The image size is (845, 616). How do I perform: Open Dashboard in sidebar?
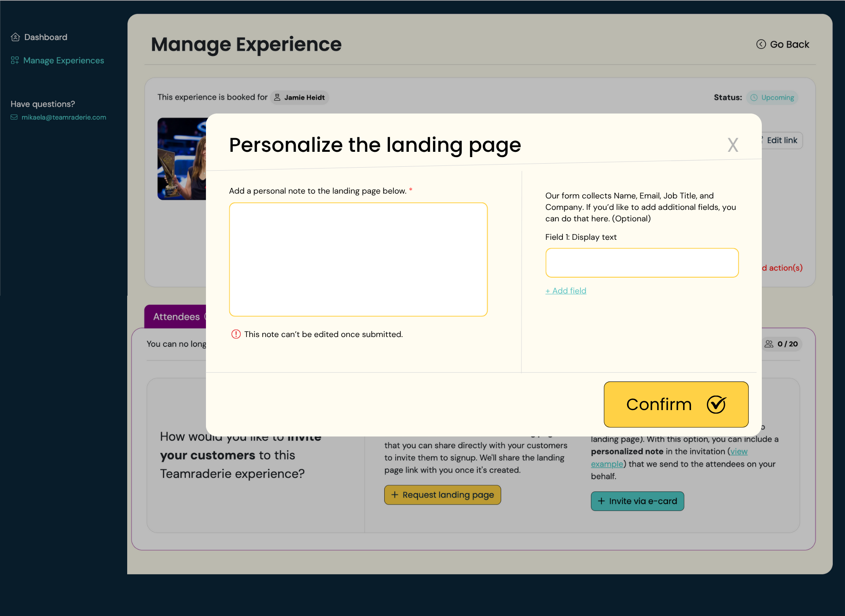(x=46, y=37)
